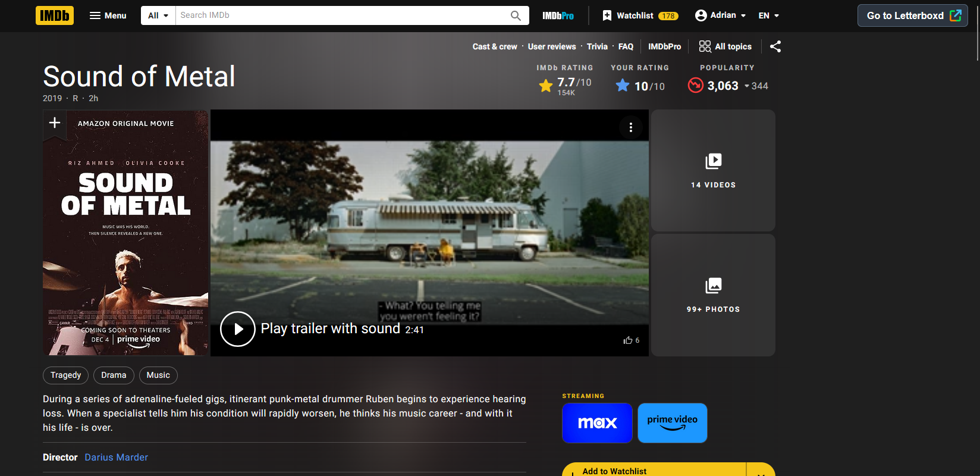Select the Music genre chip
The width and height of the screenshot is (980, 476).
(158, 375)
